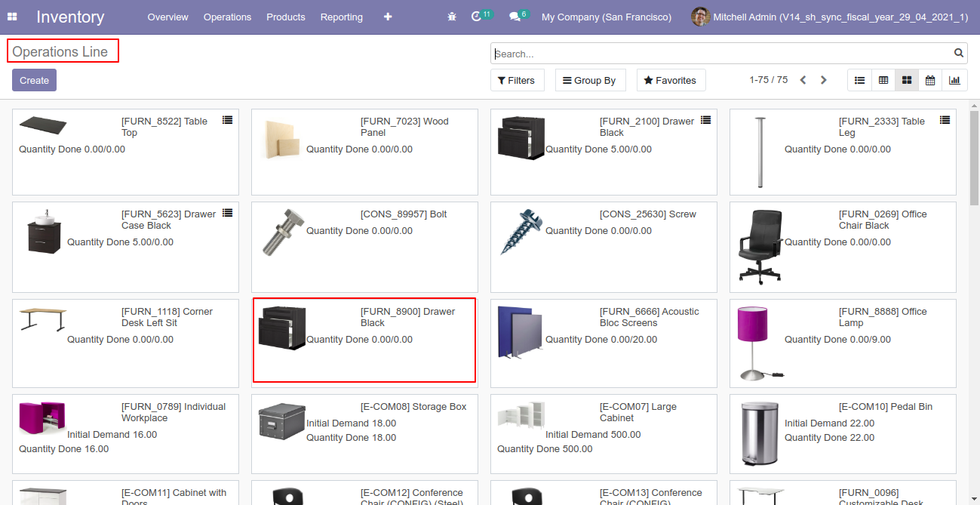Go to previous page arrow
The height and width of the screenshot is (505, 980).
pyautogui.click(x=803, y=80)
